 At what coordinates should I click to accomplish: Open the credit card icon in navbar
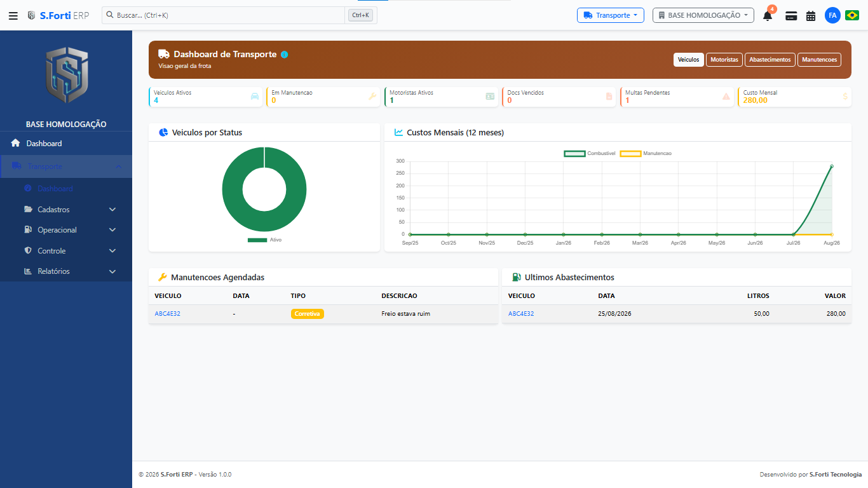click(x=791, y=16)
